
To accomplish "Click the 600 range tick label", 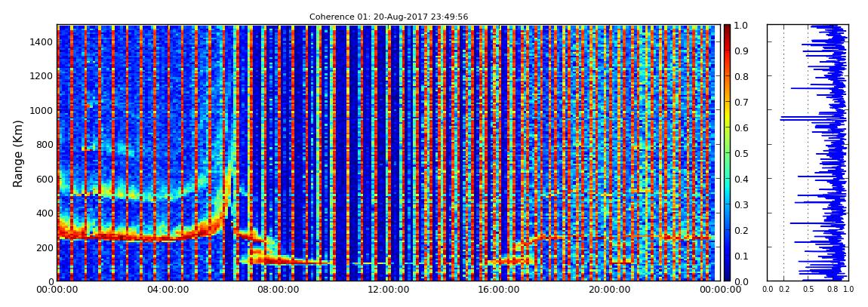I will point(44,179).
